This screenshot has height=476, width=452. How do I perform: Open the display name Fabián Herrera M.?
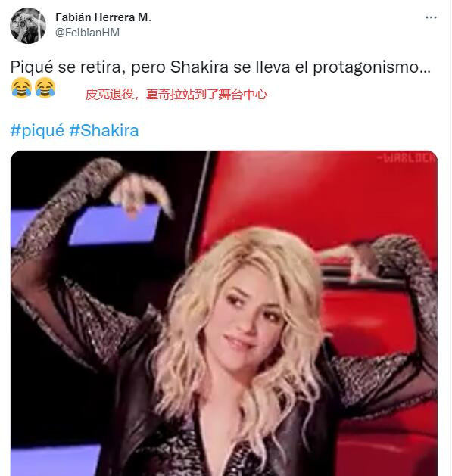coord(103,17)
